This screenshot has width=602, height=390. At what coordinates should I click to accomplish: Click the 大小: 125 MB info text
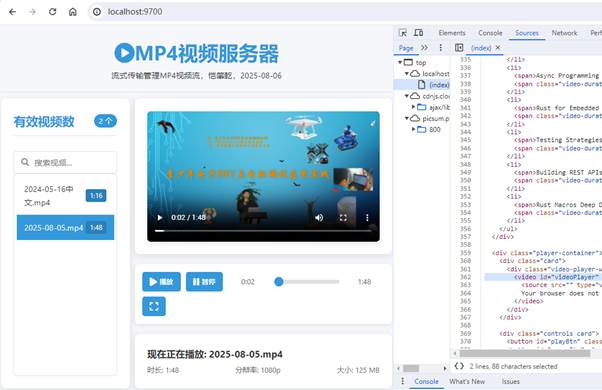click(358, 370)
